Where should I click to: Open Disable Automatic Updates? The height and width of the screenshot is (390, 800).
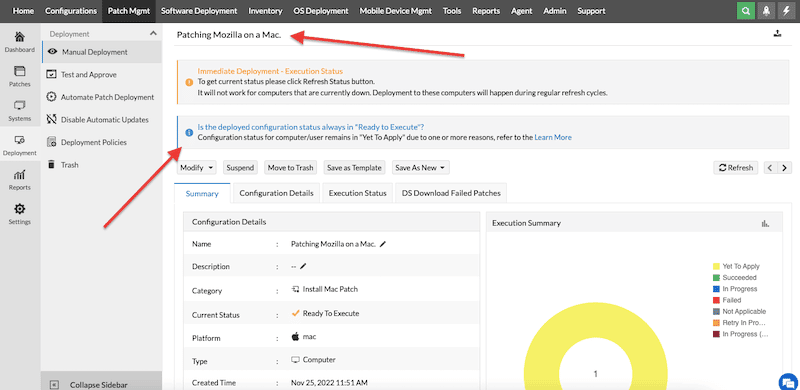coord(105,119)
